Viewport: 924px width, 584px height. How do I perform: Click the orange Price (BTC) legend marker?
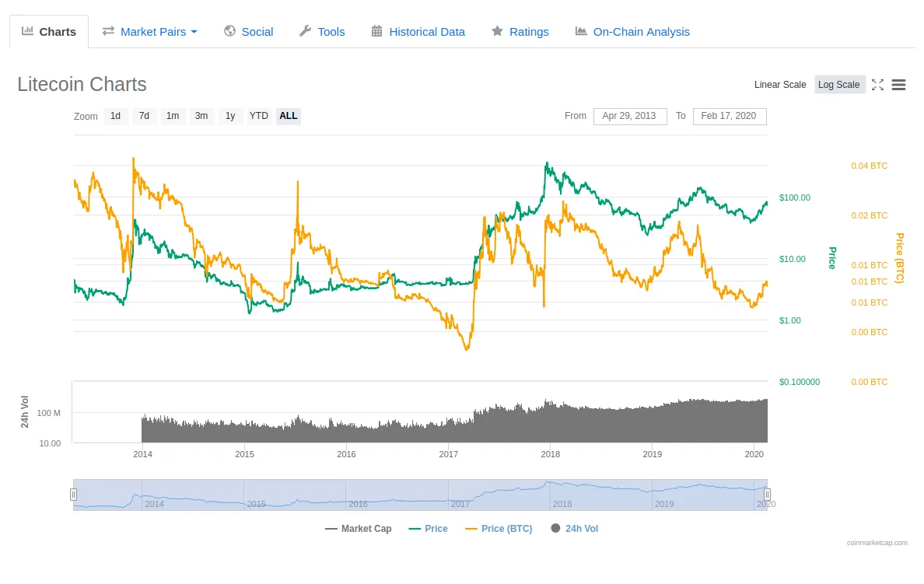point(471,530)
